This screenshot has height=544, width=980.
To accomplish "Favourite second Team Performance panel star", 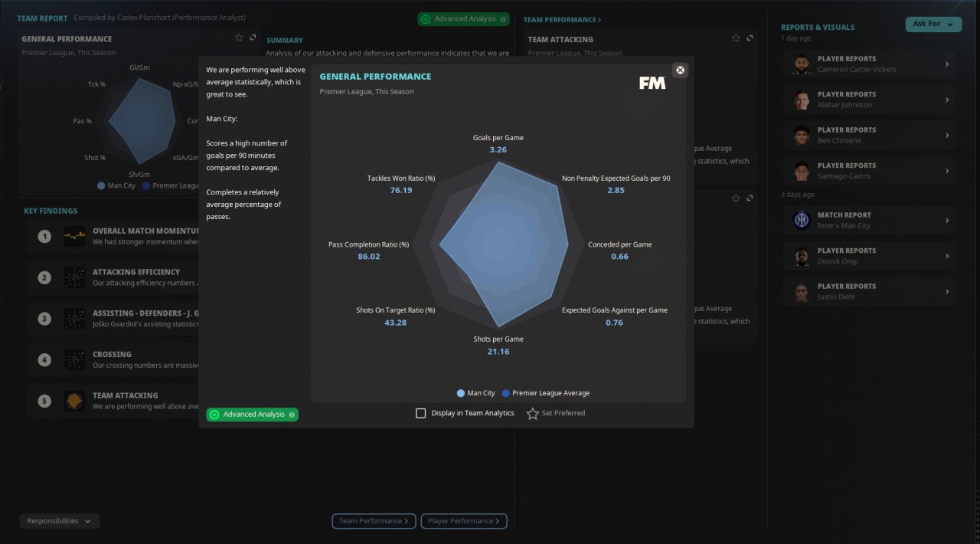I will (x=736, y=198).
